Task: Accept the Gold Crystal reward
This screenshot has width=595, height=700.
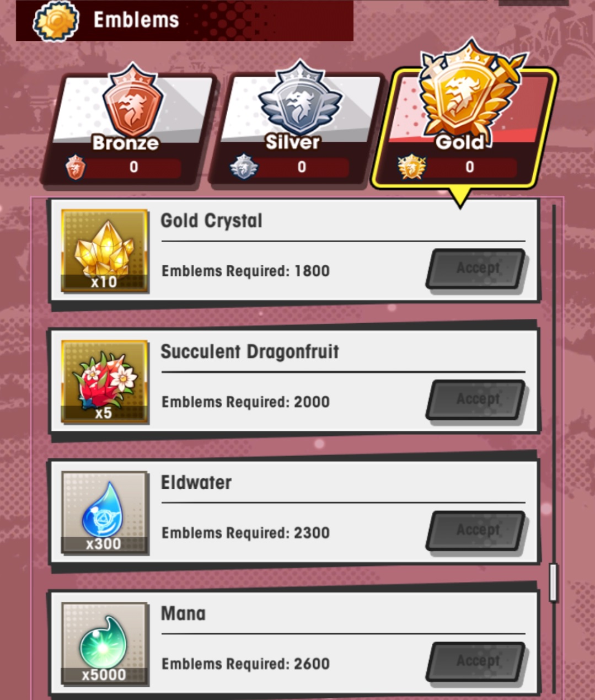Action: click(476, 269)
